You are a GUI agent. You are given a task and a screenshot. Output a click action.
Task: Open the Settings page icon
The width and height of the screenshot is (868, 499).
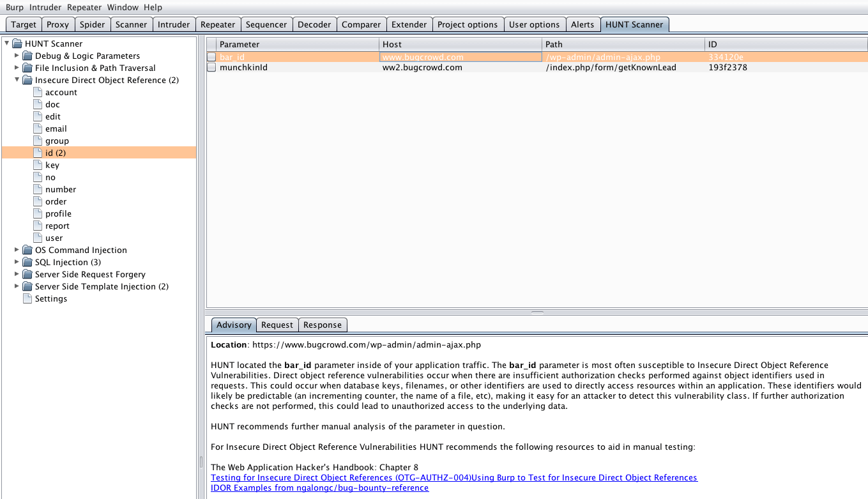click(27, 298)
